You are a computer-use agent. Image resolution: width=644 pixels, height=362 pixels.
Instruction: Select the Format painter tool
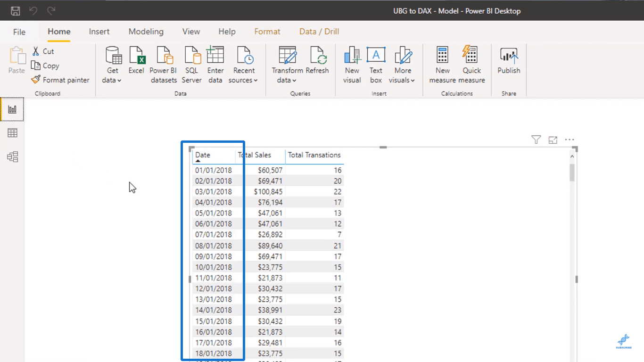tap(60, 80)
